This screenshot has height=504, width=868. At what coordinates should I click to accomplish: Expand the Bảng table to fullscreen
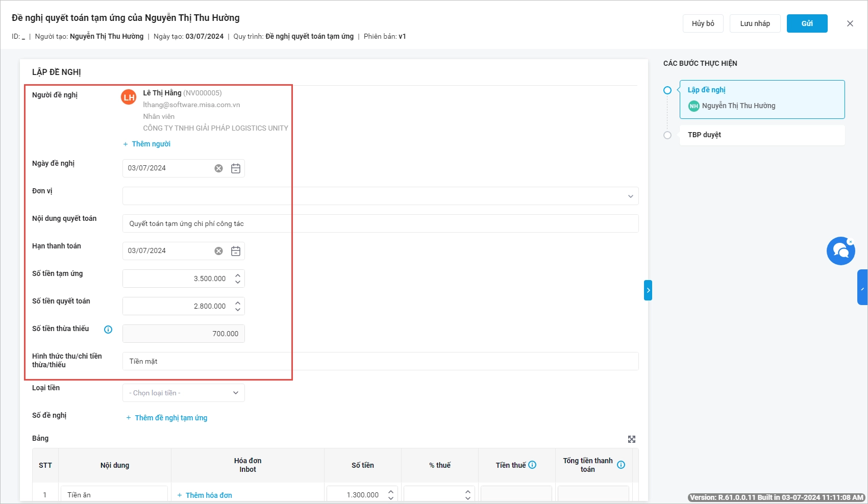pyautogui.click(x=632, y=439)
